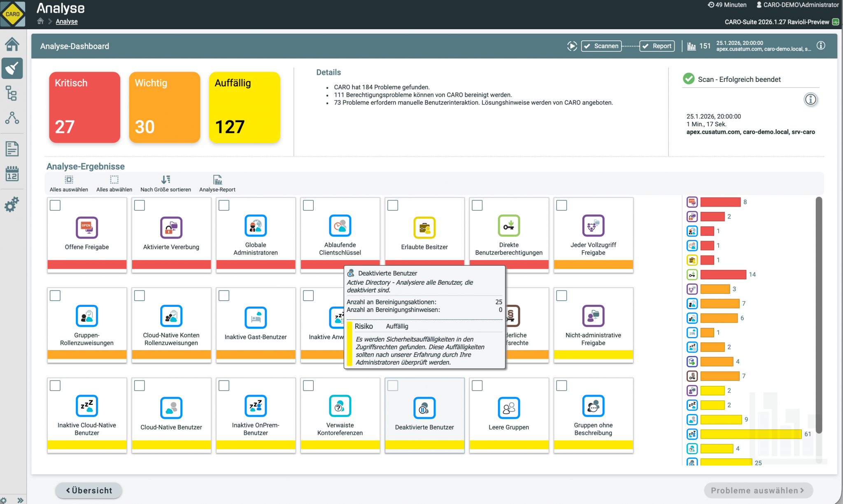This screenshot has width=843, height=504.
Task: Select the Scannen step in header
Action: tap(601, 46)
